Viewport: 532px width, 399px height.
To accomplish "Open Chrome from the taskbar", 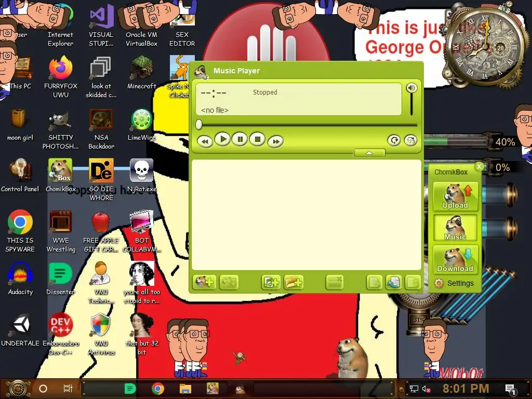I will tap(158, 389).
